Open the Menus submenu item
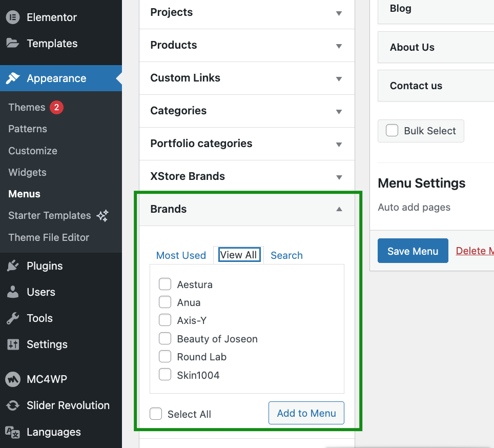This screenshot has height=448, width=494. tap(24, 194)
